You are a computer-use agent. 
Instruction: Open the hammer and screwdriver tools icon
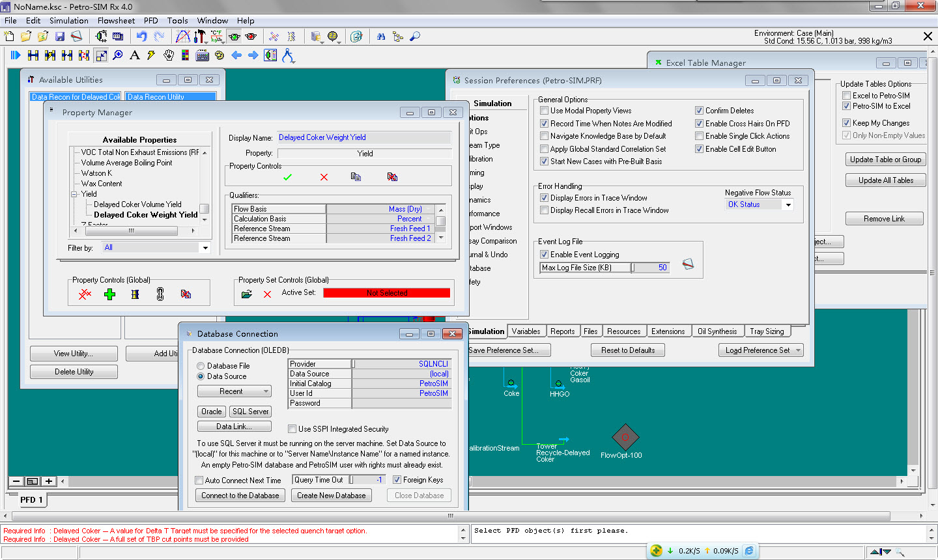(200, 36)
